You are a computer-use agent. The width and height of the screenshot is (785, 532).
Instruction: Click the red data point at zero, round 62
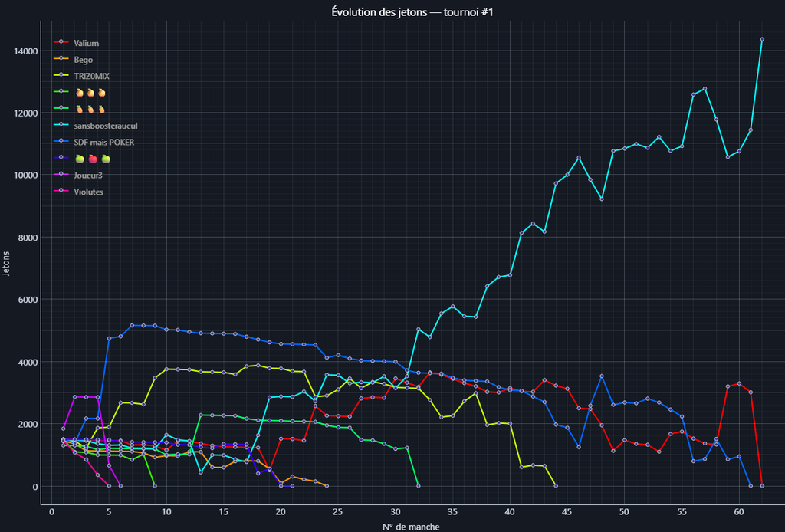pyautogui.click(x=761, y=486)
